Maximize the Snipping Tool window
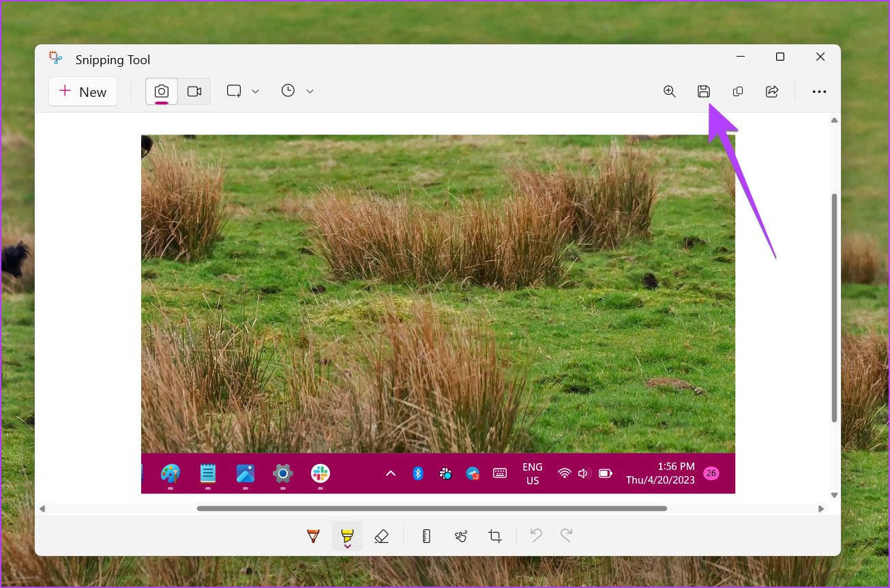Screen dimensions: 890x588 click(x=780, y=57)
